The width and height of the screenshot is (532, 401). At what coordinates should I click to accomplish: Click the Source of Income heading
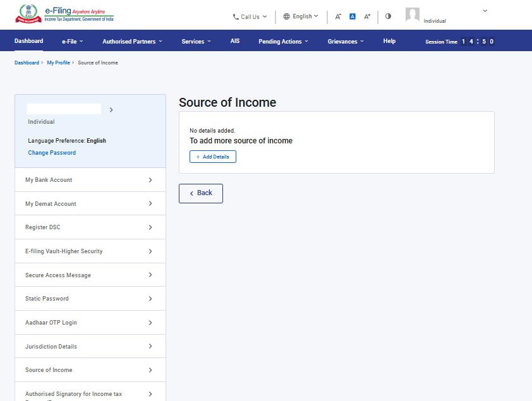[x=227, y=102]
